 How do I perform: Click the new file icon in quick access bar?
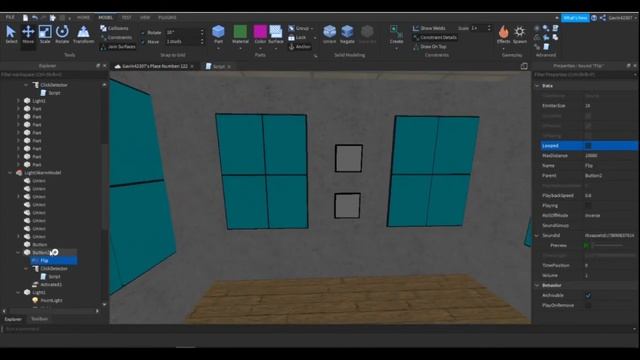[25, 18]
